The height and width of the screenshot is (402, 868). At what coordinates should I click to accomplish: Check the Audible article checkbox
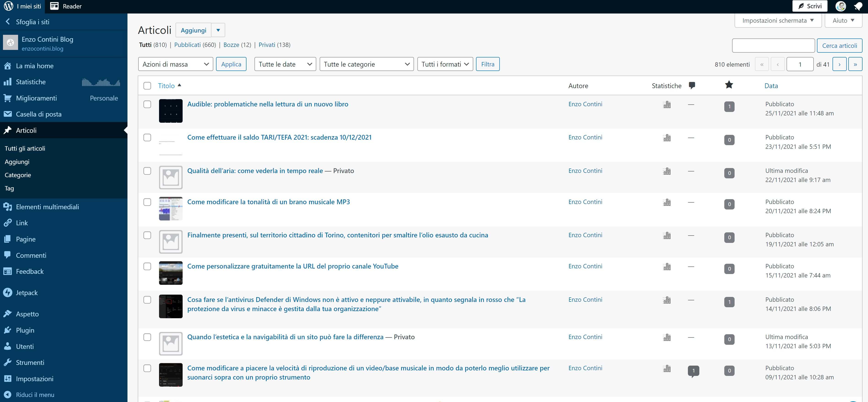147,104
